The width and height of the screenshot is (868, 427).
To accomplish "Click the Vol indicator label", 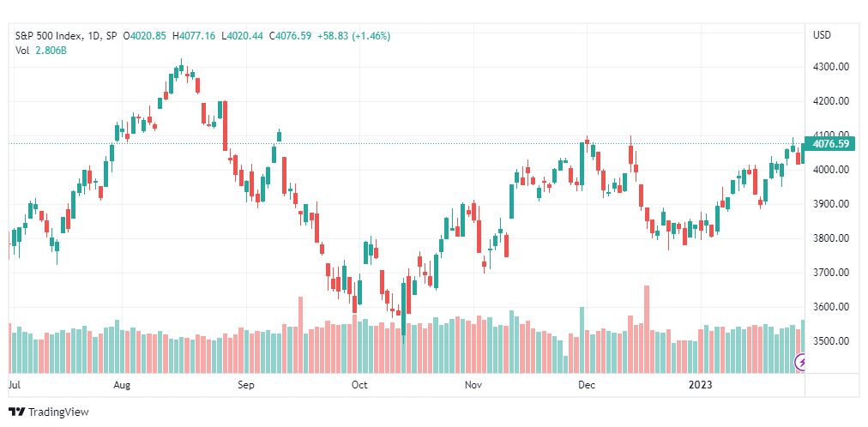I will tap(22, 51).
